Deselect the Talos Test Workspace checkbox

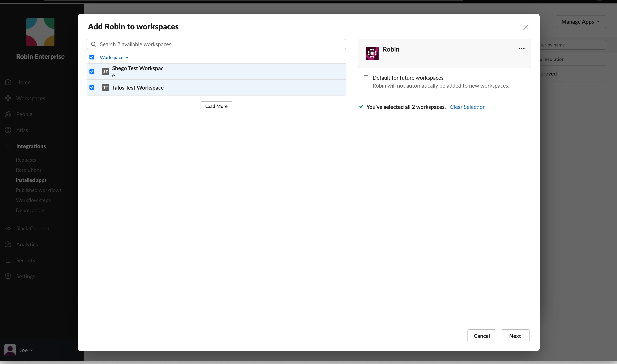click(92, 87)
